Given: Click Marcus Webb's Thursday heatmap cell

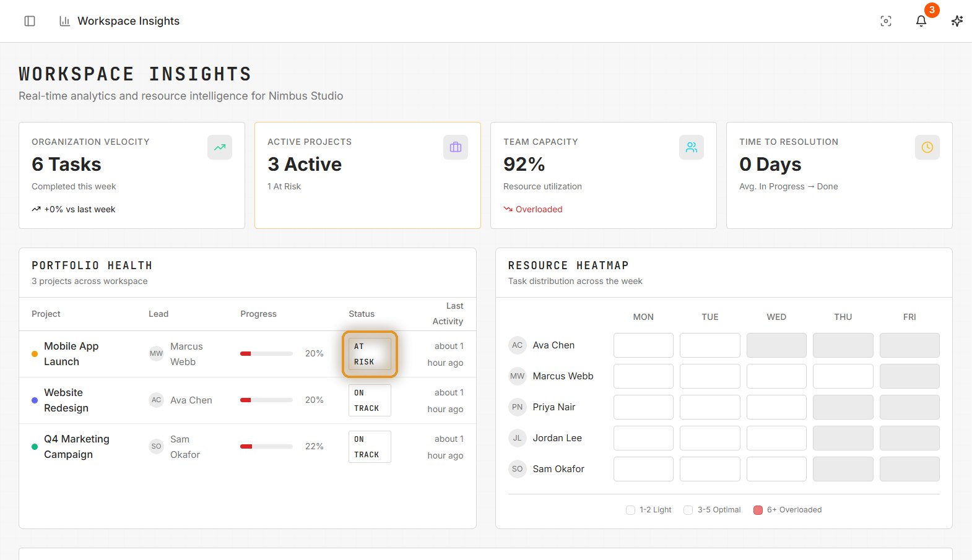Looking at the screenshot, I should pyautogui.click(x=843, y=376).
